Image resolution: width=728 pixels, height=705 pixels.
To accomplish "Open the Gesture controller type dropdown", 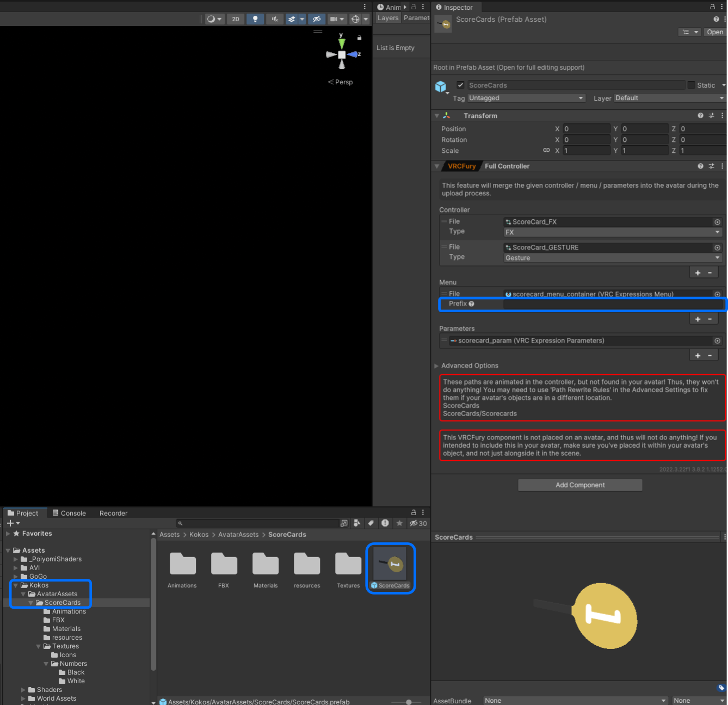I will coord(612,258).
